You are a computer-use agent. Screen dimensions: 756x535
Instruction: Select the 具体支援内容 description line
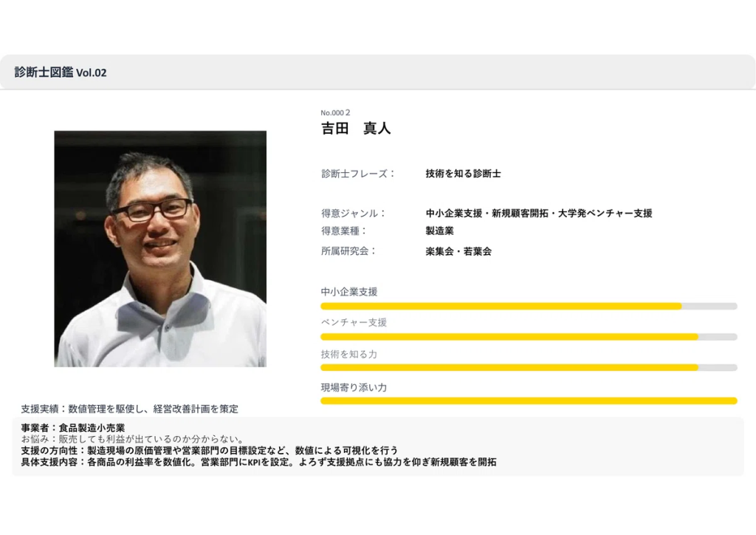258,462
